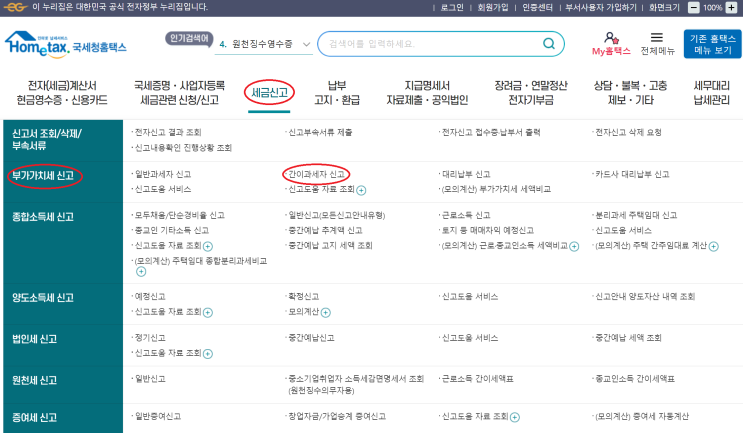Click (모의계산) 부가가치세 세액비교 link
This screenshot has width=743, height=433.
[496, 189]
